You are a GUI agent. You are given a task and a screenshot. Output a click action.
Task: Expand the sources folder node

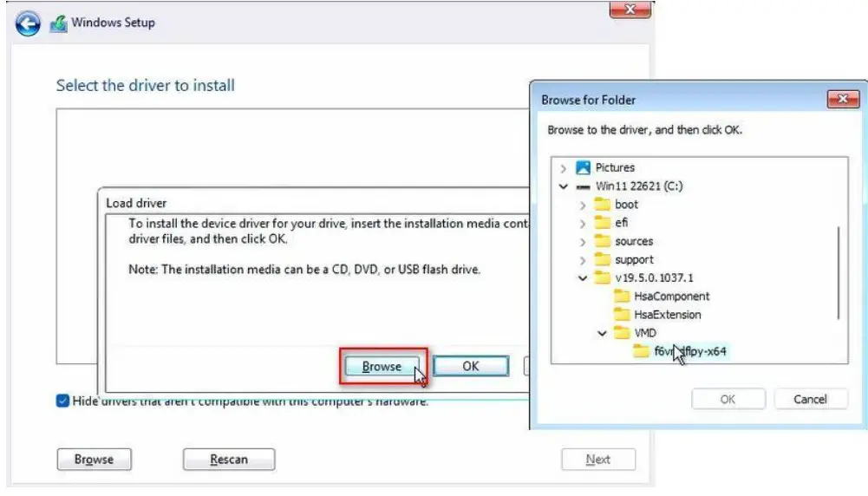[x=583, y=243]
